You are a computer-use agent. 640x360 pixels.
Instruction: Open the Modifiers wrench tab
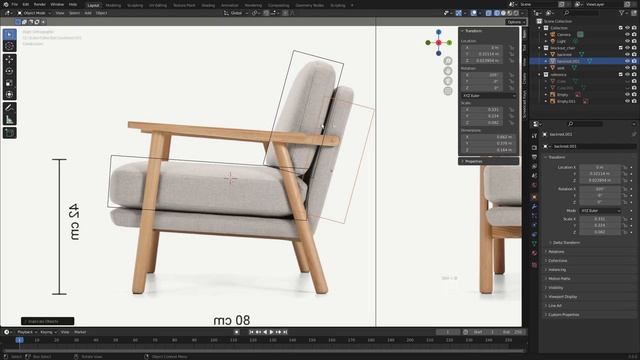(x=534, y=207)
